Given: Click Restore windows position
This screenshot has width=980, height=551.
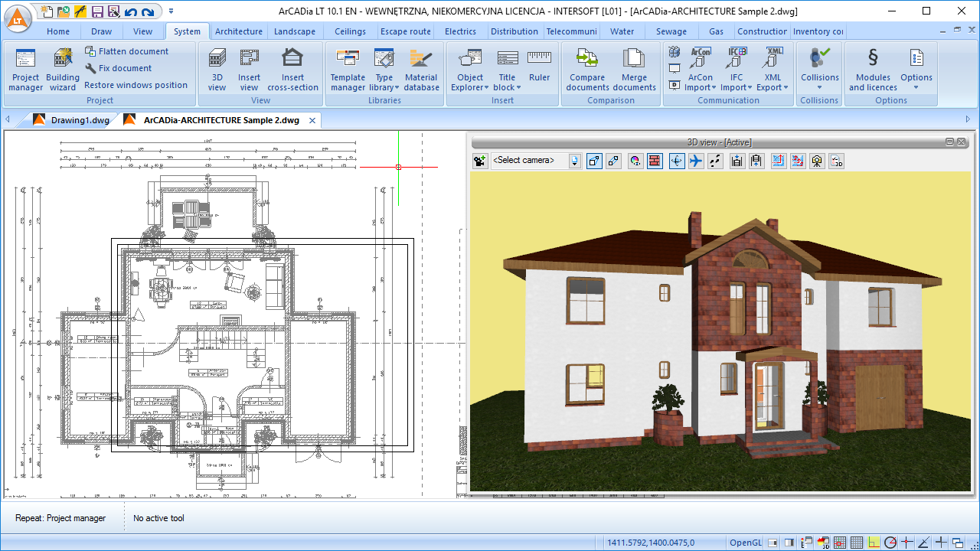Looking at the screenshot, I should pos(136,85).
